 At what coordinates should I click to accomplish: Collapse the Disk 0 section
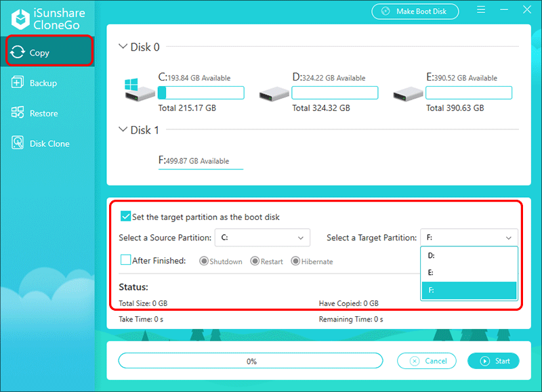[123, 47]
